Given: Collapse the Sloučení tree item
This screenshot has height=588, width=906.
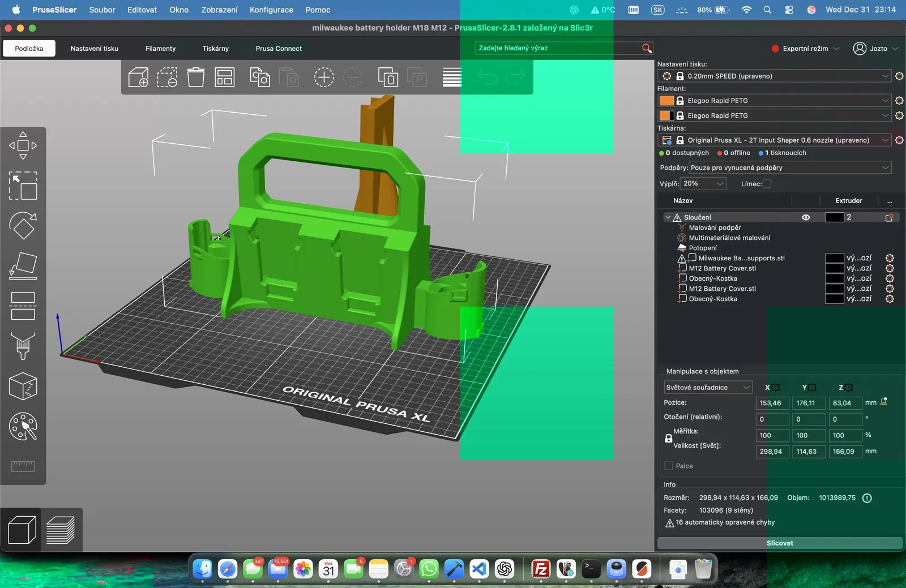Looking at the screenshot, I should pyautogui.click(x=668, y=217).
